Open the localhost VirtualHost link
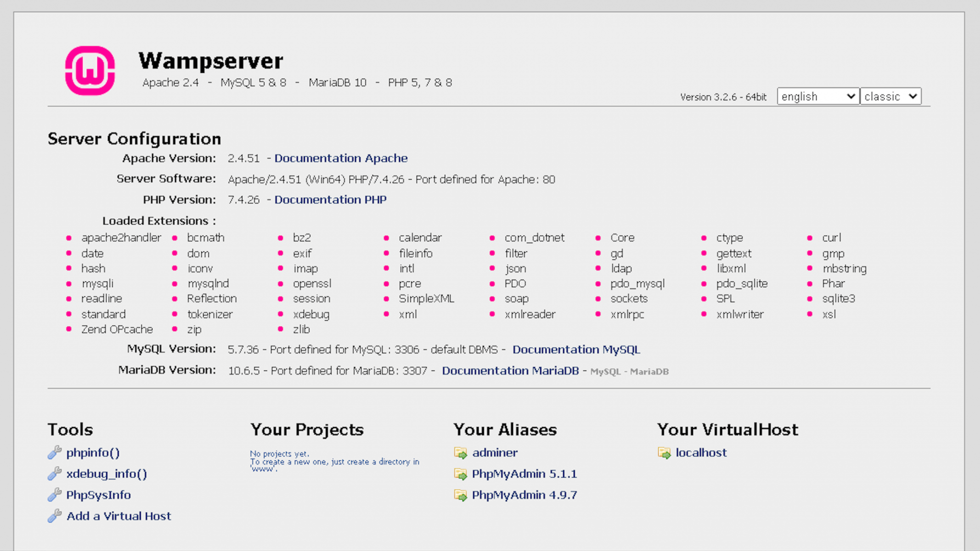The image size is (980, 551). [x=701, y=452]
